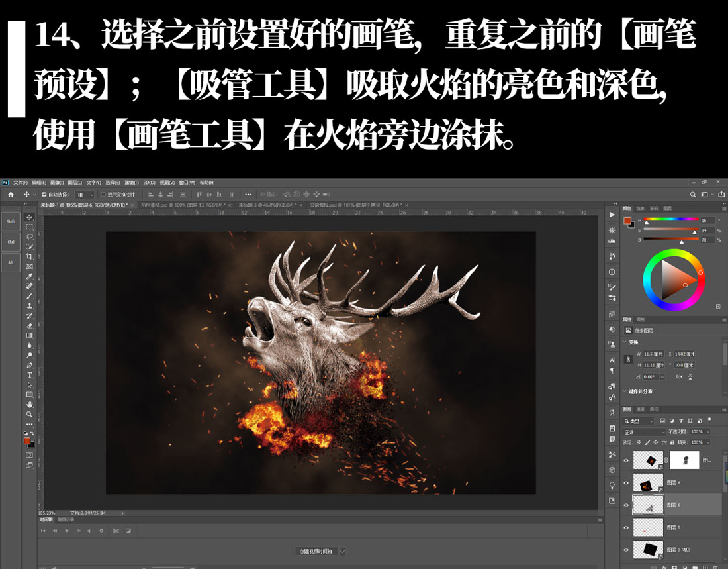Click the three-dots more options icon

point(248,194)
